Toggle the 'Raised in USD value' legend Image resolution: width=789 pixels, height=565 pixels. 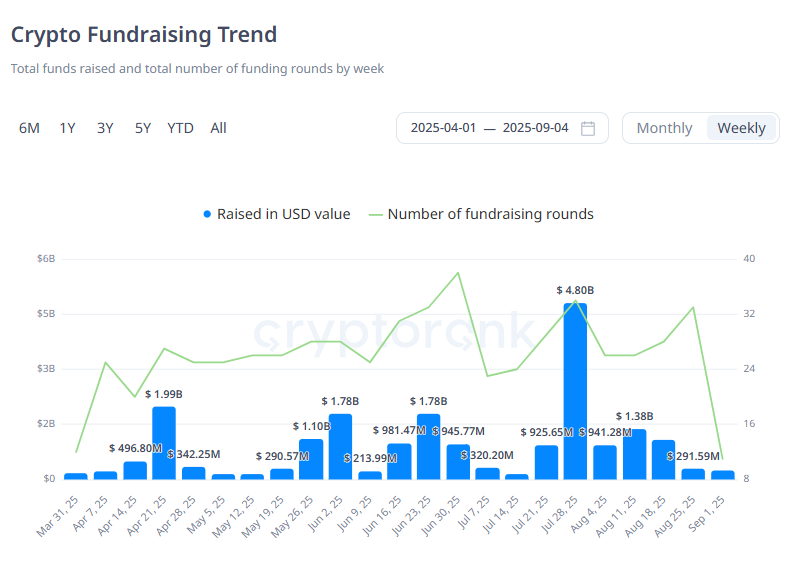coord(283,214)
